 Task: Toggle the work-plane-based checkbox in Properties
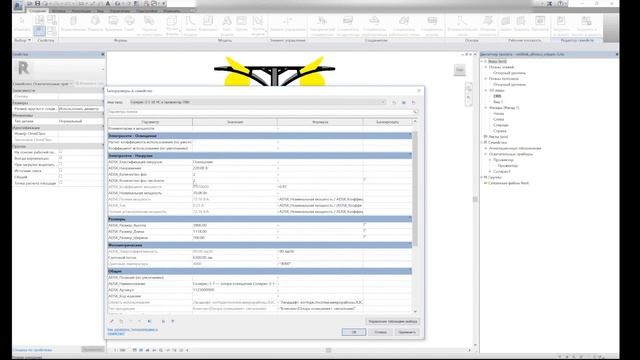click(x=60, y=152)
